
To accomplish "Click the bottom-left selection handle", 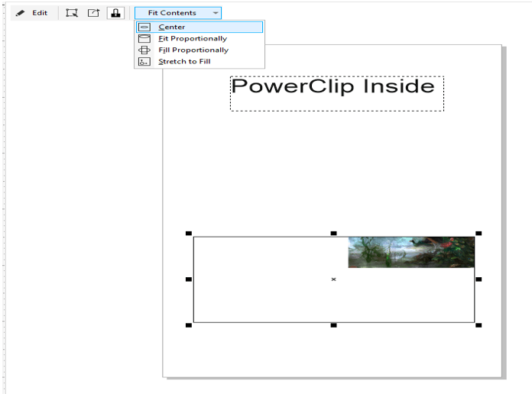I will [x=189, y=325].
